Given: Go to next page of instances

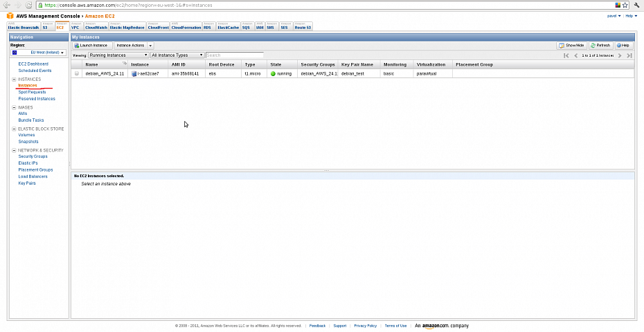Looking at the screenshot, I should 620,55.
